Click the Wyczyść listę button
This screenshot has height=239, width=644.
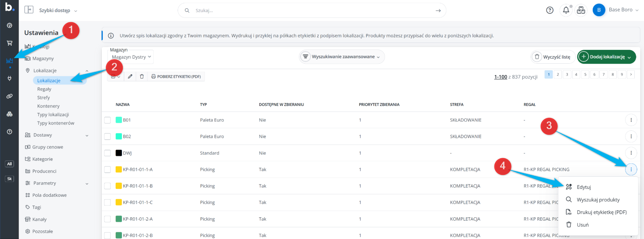click(x=553, y=57)
